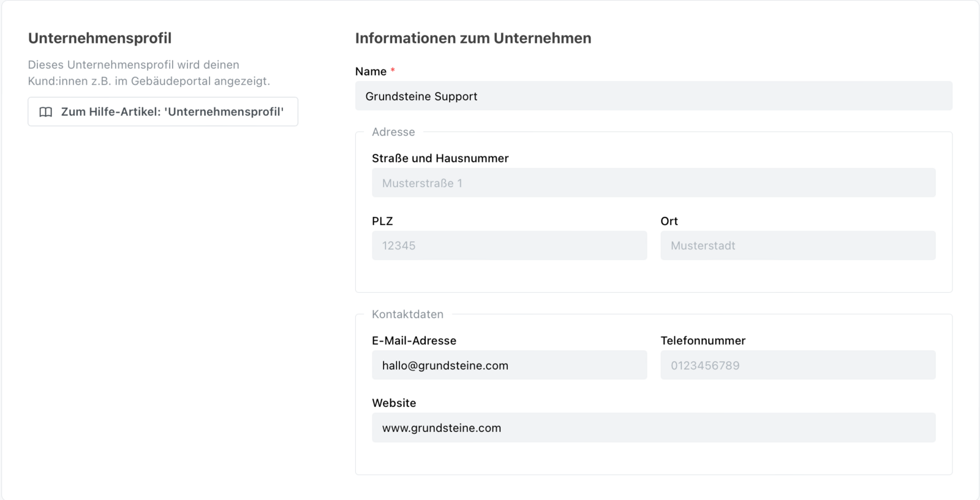The image size is (980, 500).
Task: Click the 'Telefonnummer' label
Action: point(703,341)
